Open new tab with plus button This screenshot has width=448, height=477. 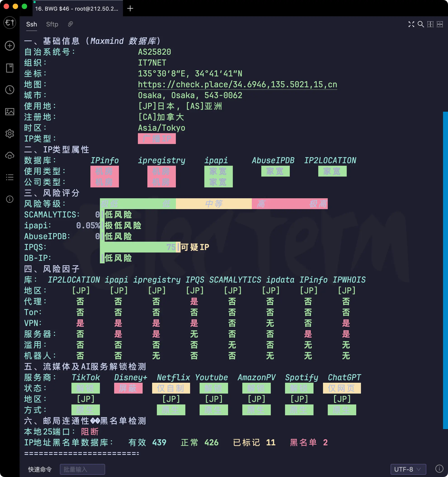click(x=130, y=8)
